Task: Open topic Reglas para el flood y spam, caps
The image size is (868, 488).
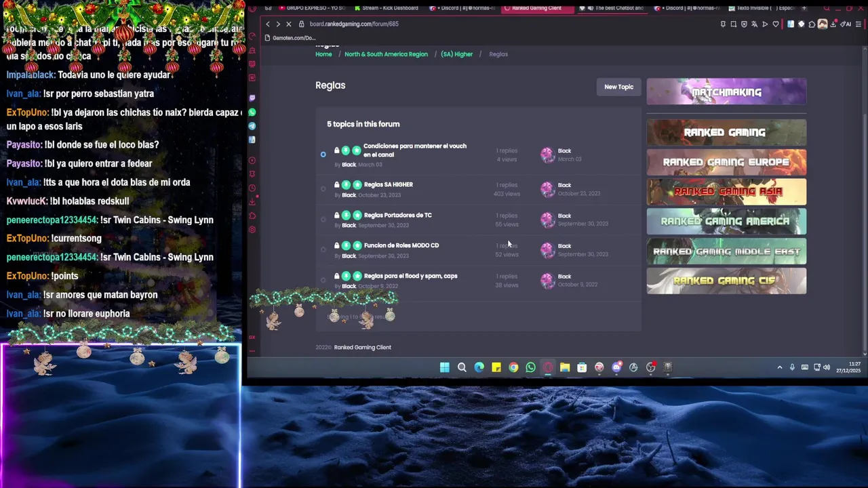Action: (410, 276)
